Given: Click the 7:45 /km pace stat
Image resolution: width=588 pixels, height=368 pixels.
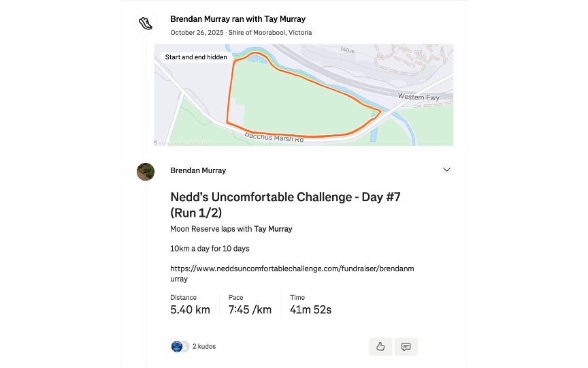Looking at the screenshot, I should (x=250, y=310).
